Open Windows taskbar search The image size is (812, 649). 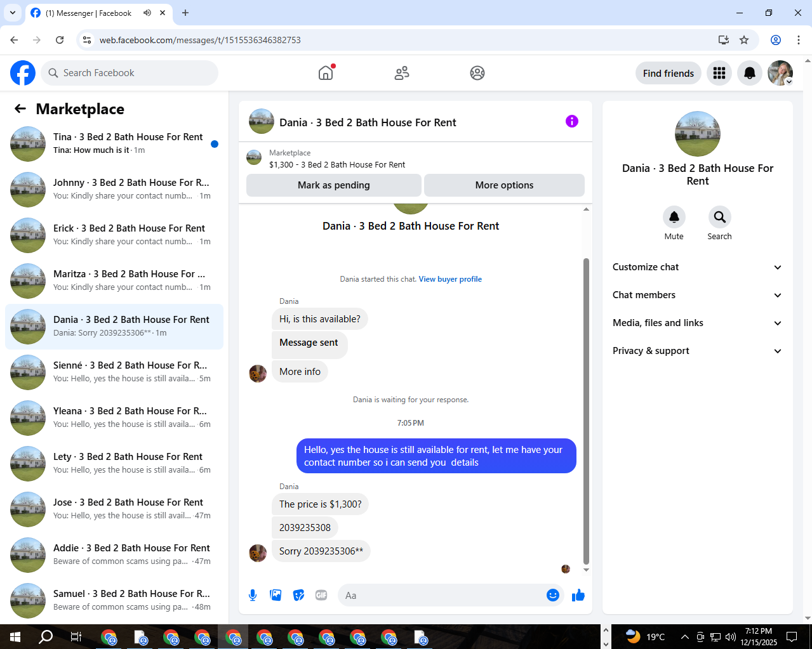(x=46, y=636)
